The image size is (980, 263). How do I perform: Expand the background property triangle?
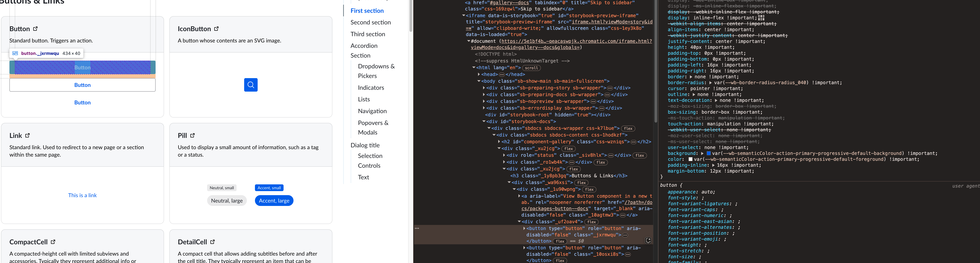click(702, 153)
